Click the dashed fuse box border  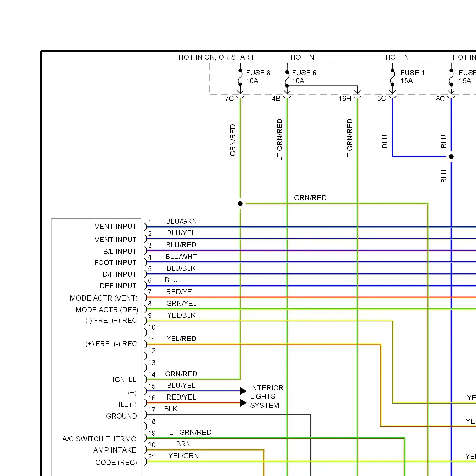coord(210,79)
